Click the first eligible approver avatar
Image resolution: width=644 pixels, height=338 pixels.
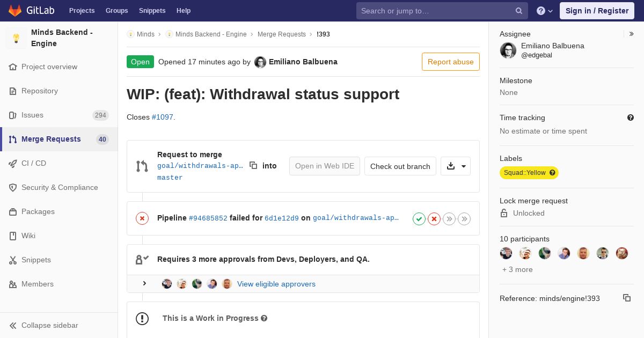[x=167, y=284]
